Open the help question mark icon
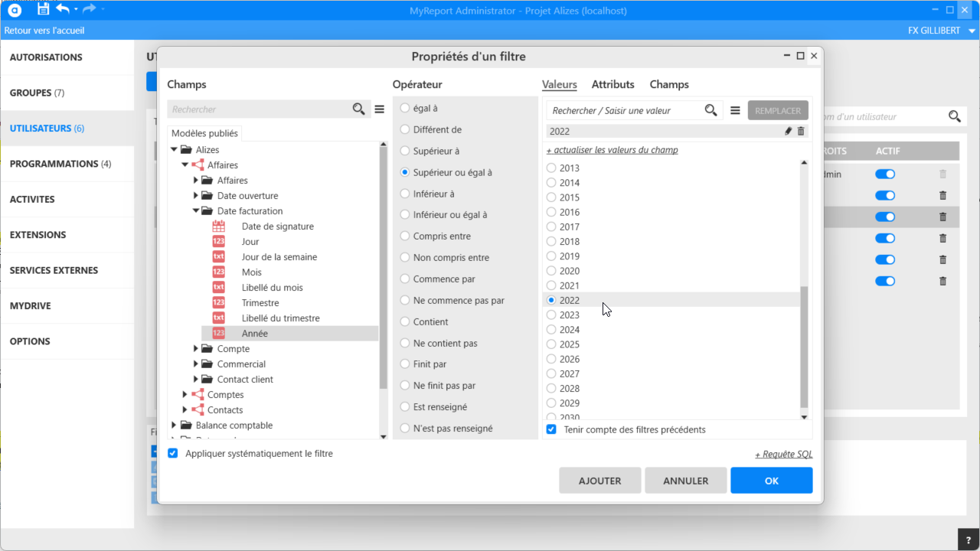980x551 pixels. [x=968, y=539]
